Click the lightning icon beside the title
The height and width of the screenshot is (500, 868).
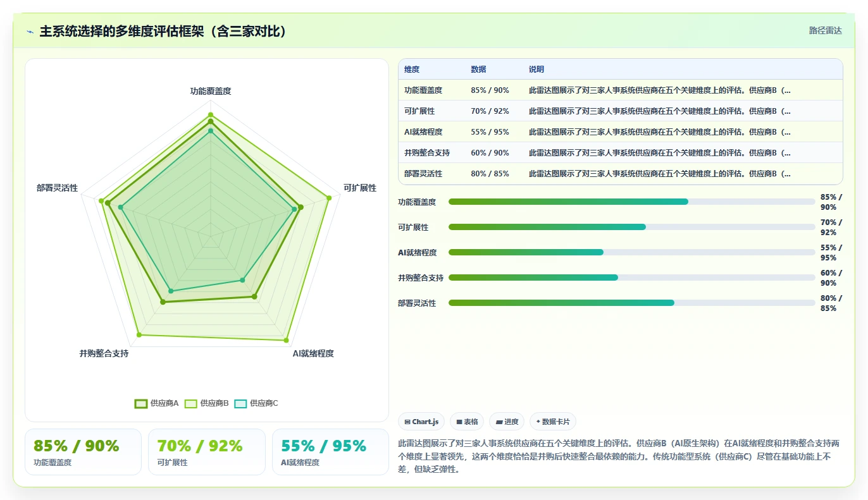coord(30,32)
